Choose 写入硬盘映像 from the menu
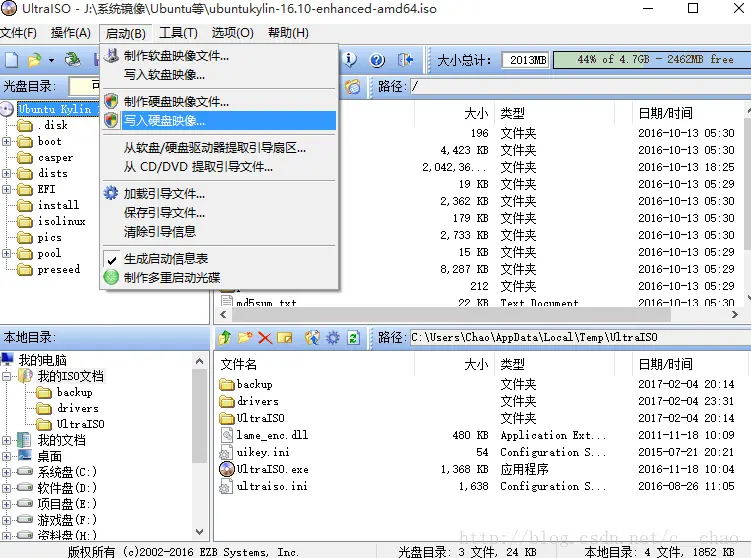The height and width of the screenshot is (558, 751). (x=219, y=120)
